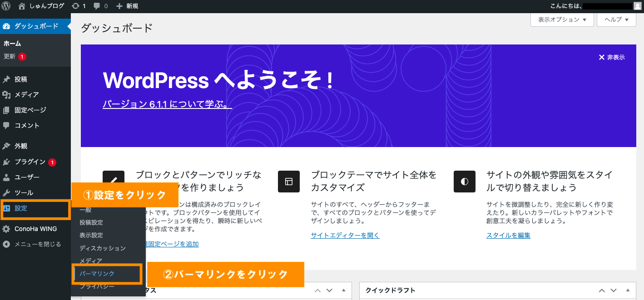Expand ヘルプ dropdown
Screen dimensions: 644x300
616,20
